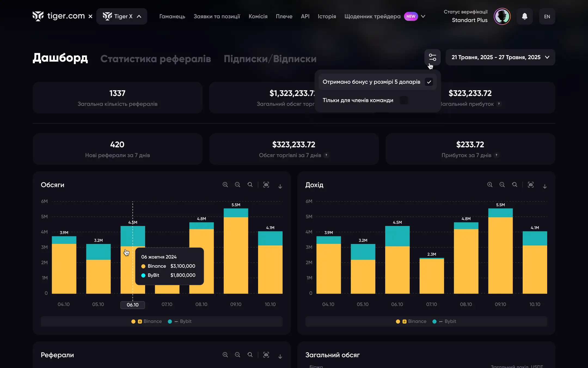588x368 pixels.
Task: Click the Binance yellow legend swatch in Дохід
Action: tap(398, 322)
